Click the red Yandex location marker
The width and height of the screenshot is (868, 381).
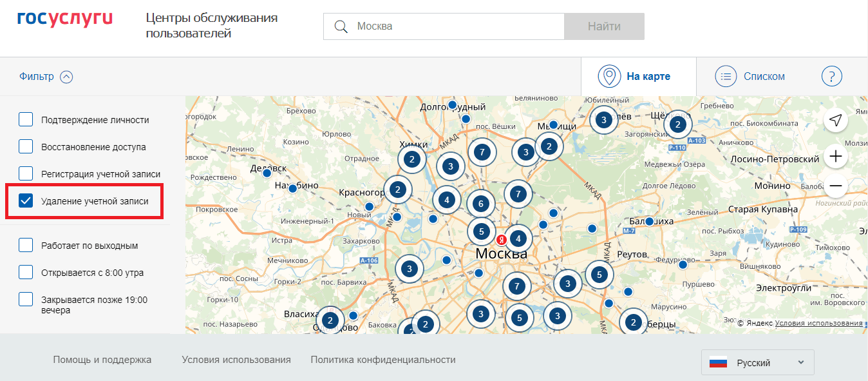tap(501, 239)
